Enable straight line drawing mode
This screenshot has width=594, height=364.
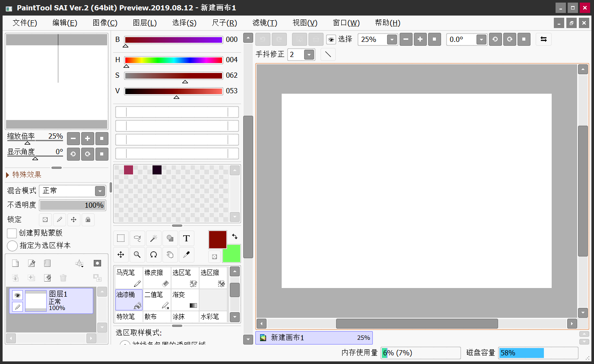click(x=328, y=54)
